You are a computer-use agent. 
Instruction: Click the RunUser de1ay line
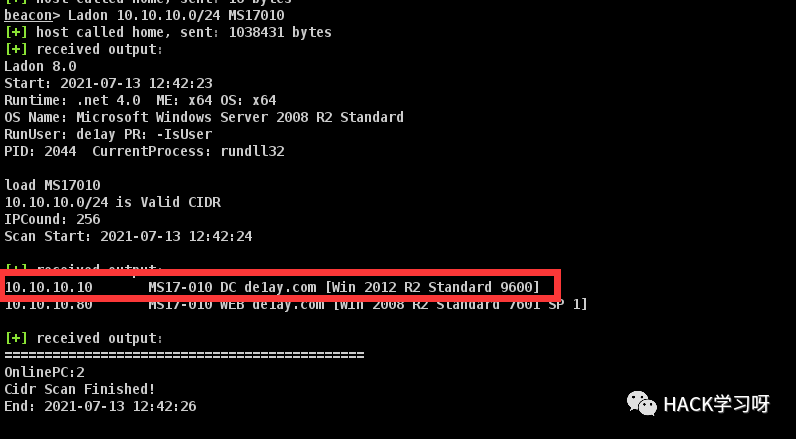(108, 134)
